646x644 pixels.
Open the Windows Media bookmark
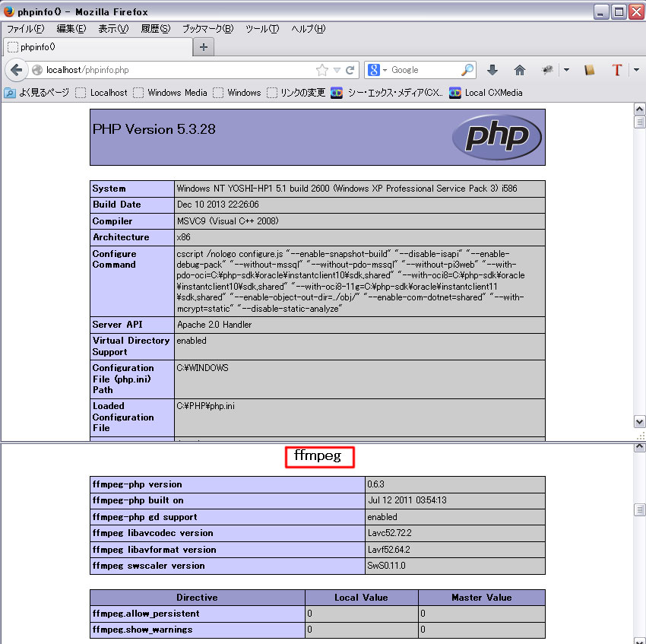coord(170,92)
